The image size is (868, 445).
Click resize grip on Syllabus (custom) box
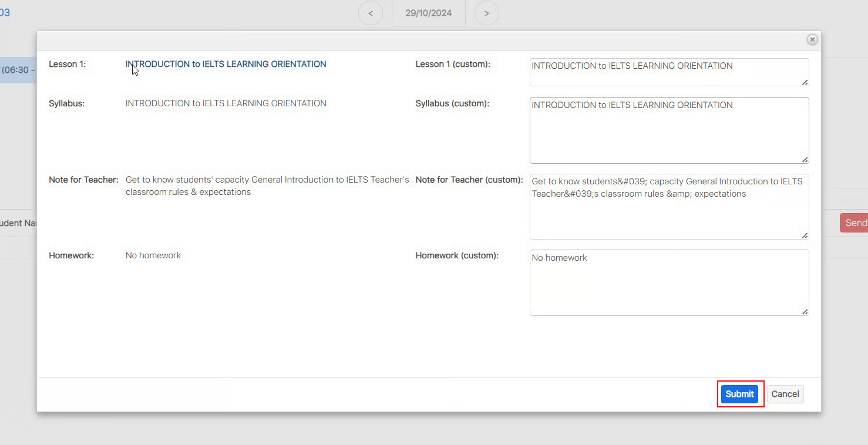tap(805, 160)
